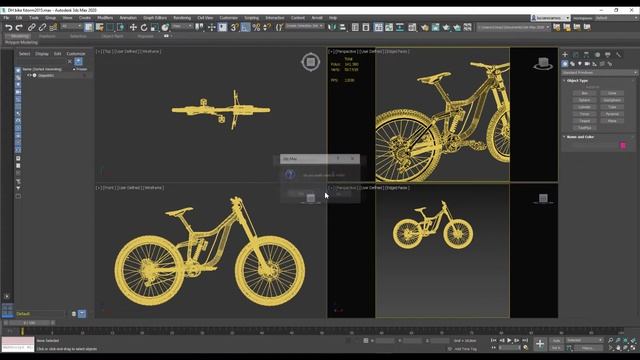
Task: Click the Plane primitive button
Action: coord(612,121)
